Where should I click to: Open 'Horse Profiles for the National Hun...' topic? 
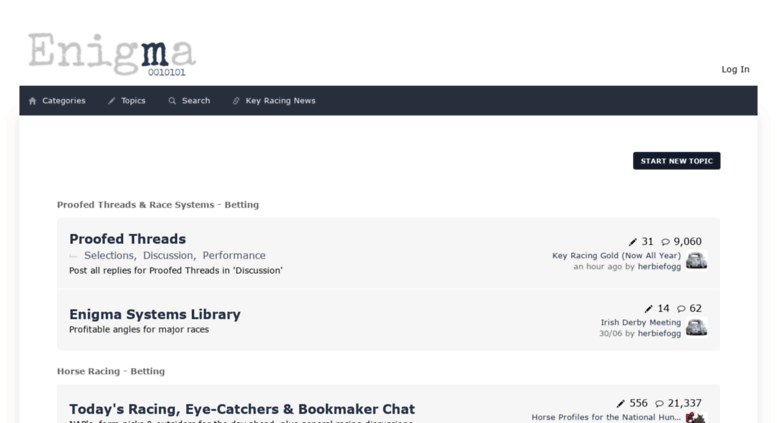[606, 417]
